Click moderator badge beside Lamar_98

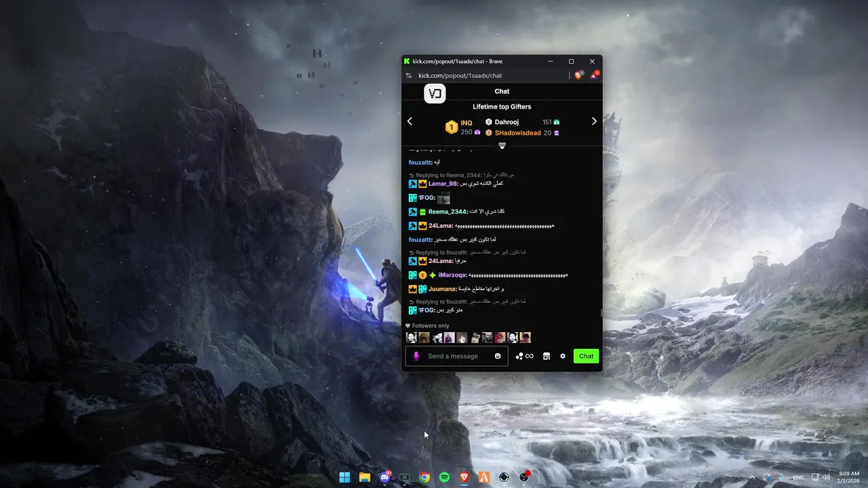click(x=412, y=184)
